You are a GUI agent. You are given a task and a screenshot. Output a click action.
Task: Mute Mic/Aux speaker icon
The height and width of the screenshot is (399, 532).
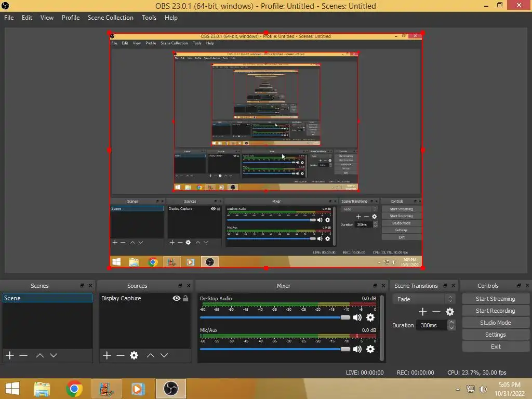[x=357, y=349]
